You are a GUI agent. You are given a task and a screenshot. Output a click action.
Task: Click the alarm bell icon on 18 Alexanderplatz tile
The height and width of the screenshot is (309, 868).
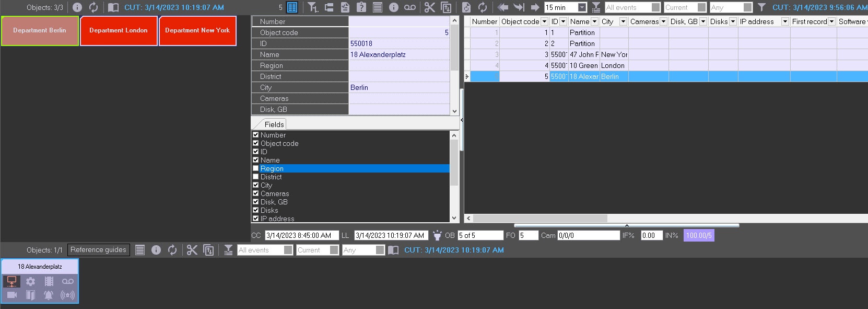49,295
